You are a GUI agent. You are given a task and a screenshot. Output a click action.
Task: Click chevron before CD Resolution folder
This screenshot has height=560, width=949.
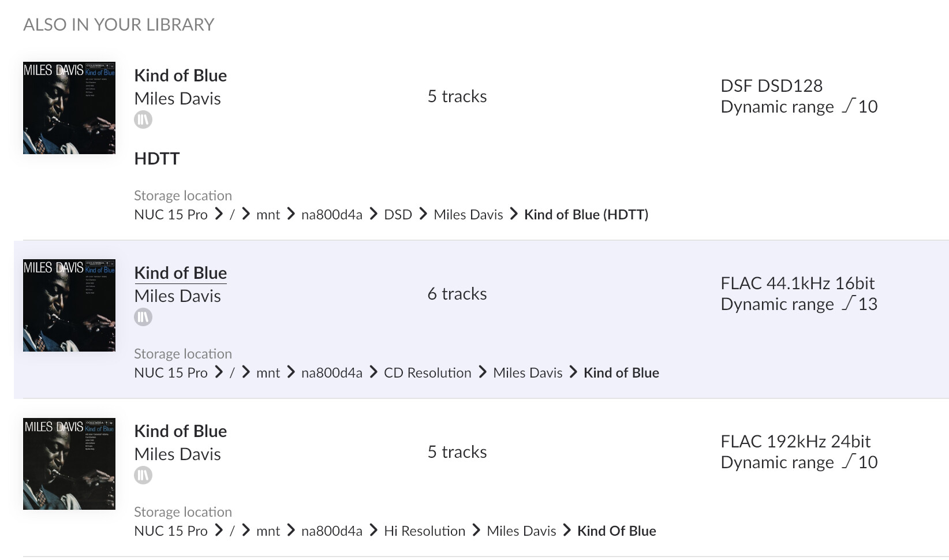(373, 372)
